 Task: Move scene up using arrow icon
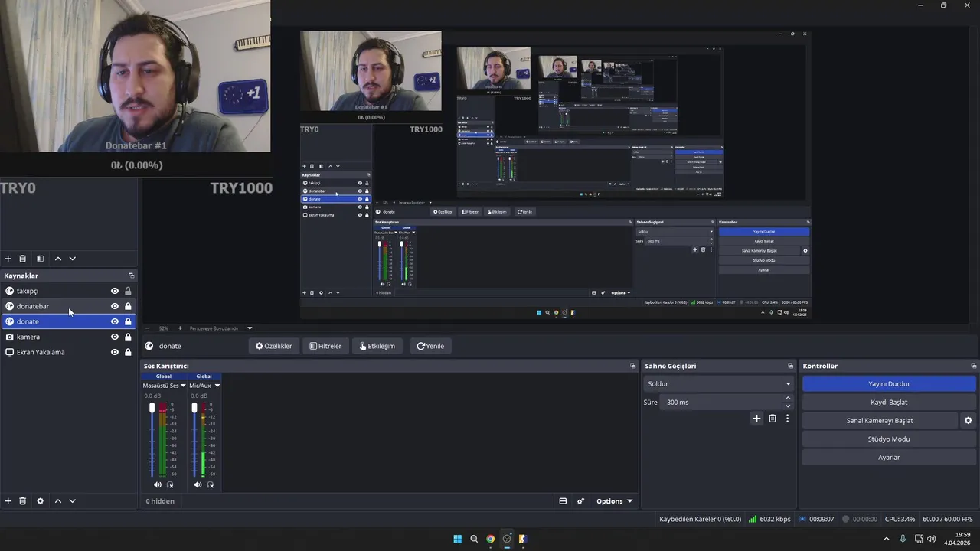point(57,259)
